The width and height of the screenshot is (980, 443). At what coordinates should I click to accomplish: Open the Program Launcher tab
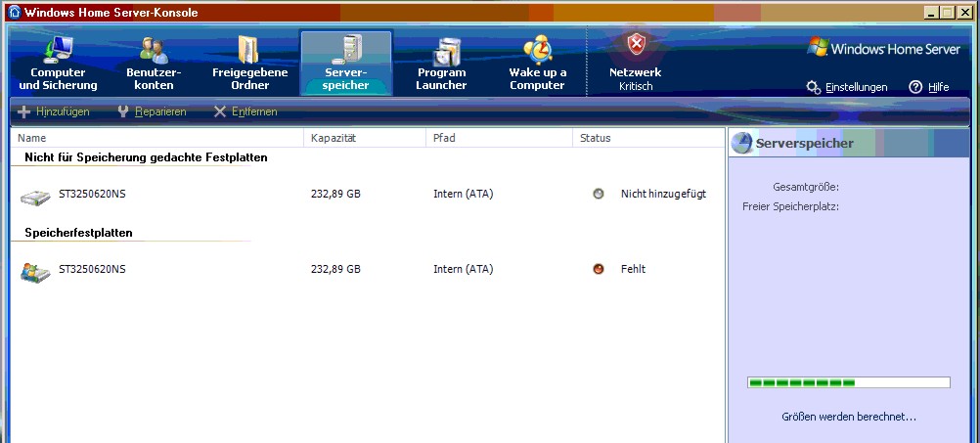click(x=441, y=64)
